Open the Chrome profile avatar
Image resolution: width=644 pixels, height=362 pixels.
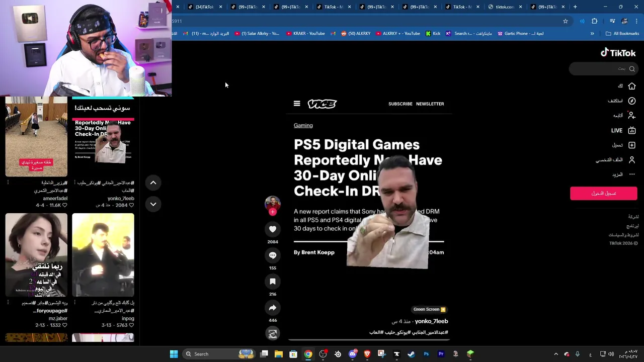tap(624, 21)
